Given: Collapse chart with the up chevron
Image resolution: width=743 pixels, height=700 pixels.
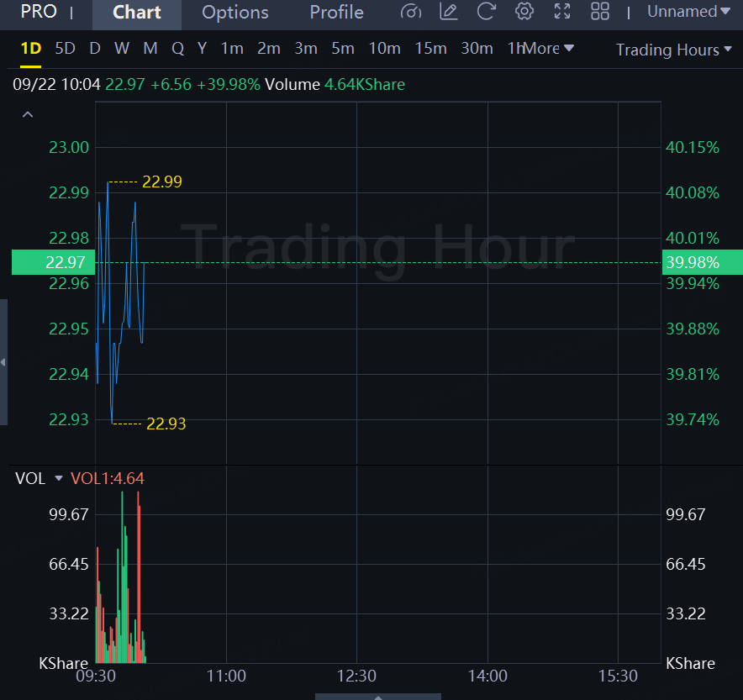Looking at the screenshot, I should point(28,114).
